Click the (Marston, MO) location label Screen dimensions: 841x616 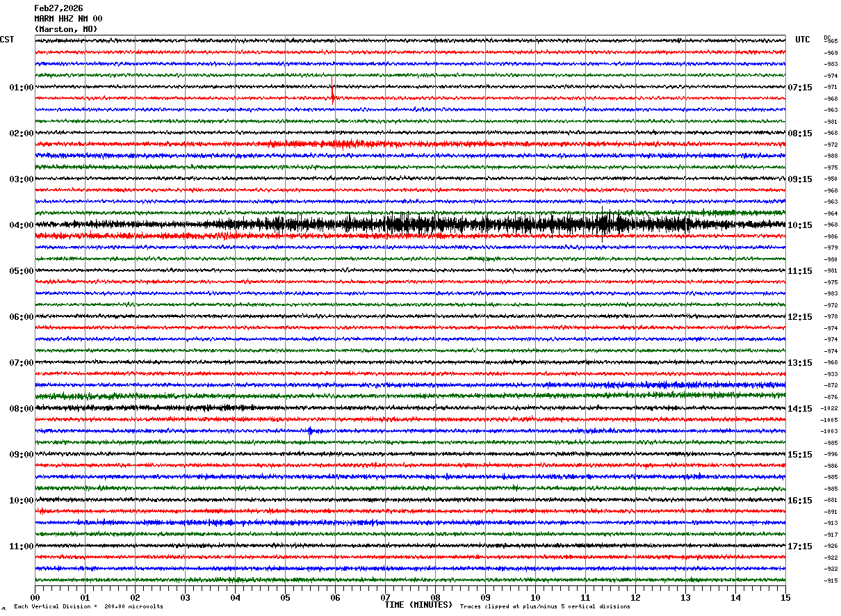66,29
